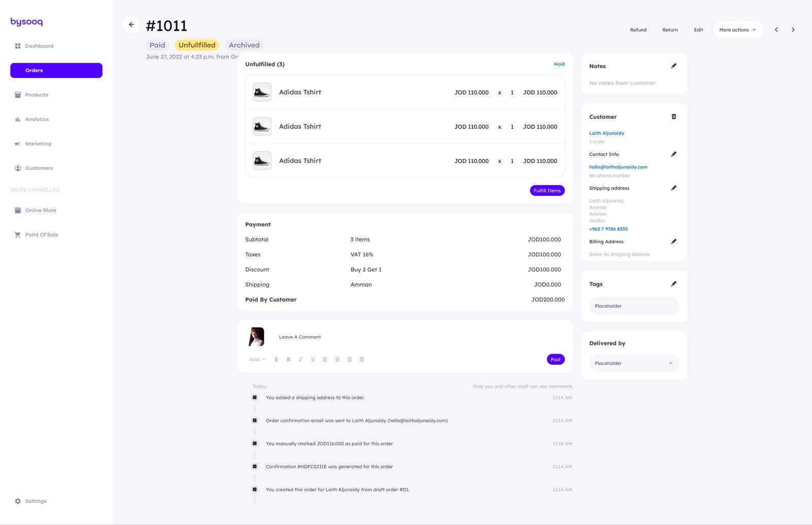This screenshot has height=525, width=812.
Task: Click the Hold link in Unfulfilled
Action: pyautogui.click(x=559, y=64)
